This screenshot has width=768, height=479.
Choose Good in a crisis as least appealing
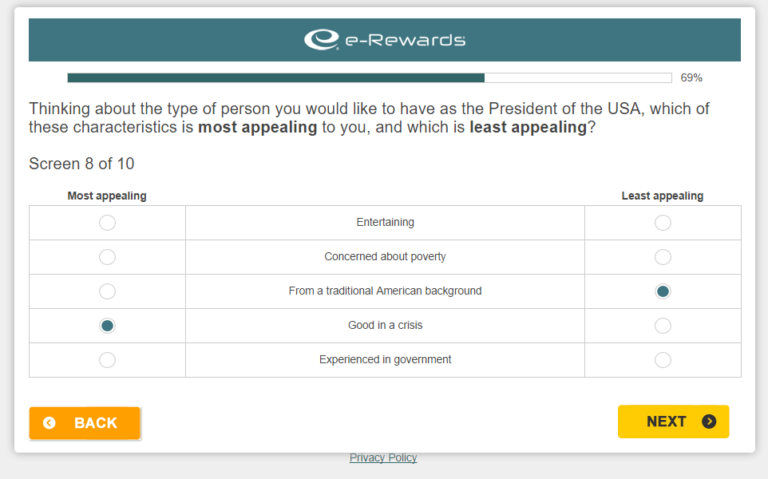(662, 325)
